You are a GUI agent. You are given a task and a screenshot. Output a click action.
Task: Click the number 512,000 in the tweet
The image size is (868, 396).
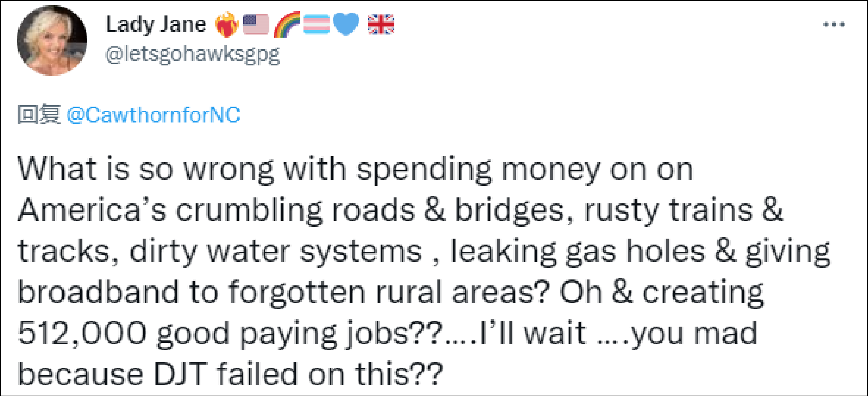82,333
